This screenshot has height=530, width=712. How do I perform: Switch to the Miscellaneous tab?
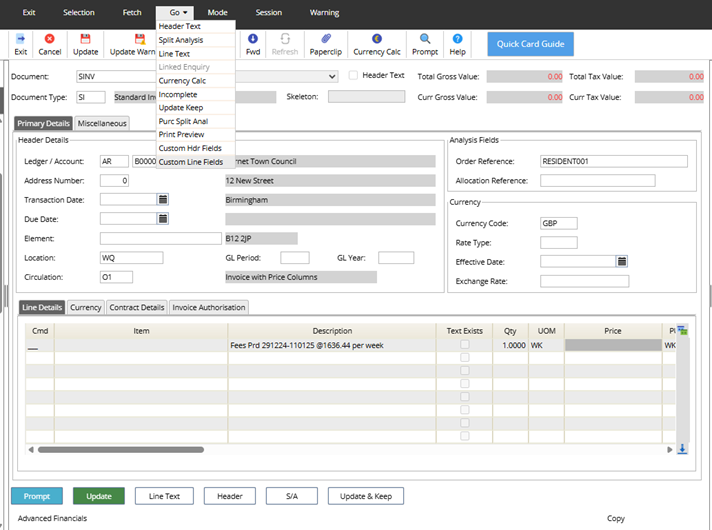(x=102, y=123)
